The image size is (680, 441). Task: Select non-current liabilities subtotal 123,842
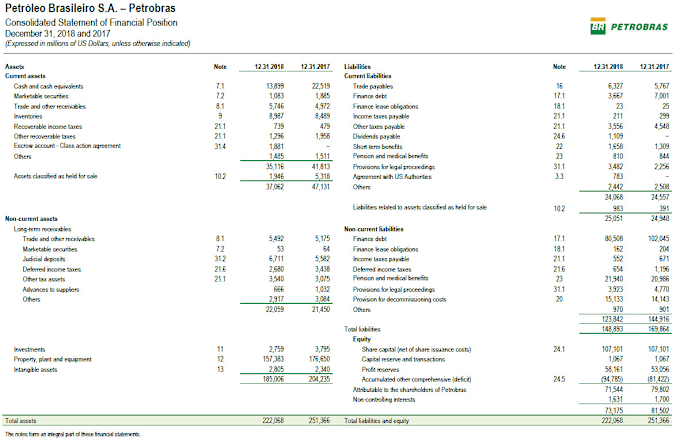point(612,320)
